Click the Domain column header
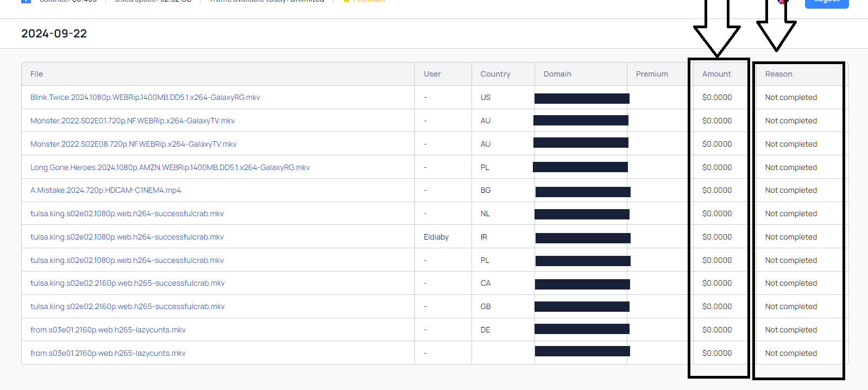Viewport: 868px width, 390px height. pos(557,74)
